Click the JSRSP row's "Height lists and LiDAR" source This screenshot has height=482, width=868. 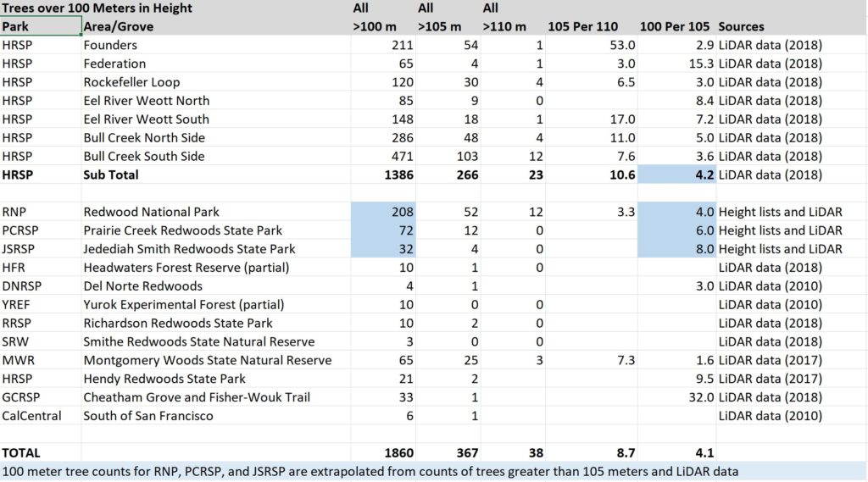pyautogui.click(x=780, y=249)
